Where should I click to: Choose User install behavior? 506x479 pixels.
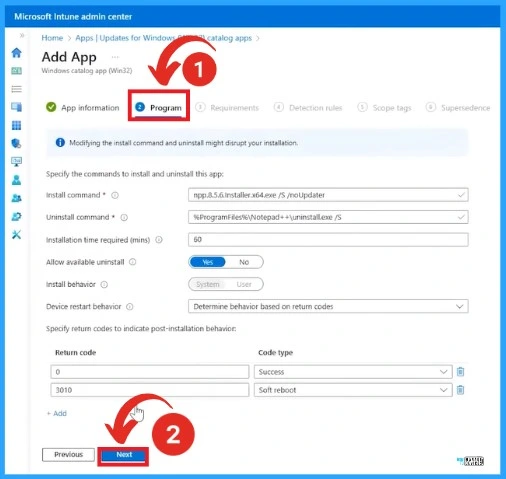(244, 284)
